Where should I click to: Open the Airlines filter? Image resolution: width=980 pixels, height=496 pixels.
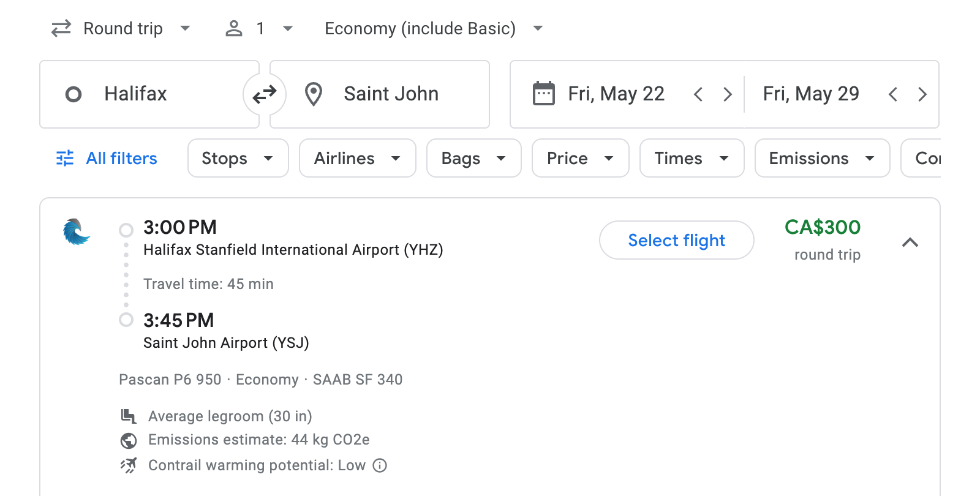[357, 158]
